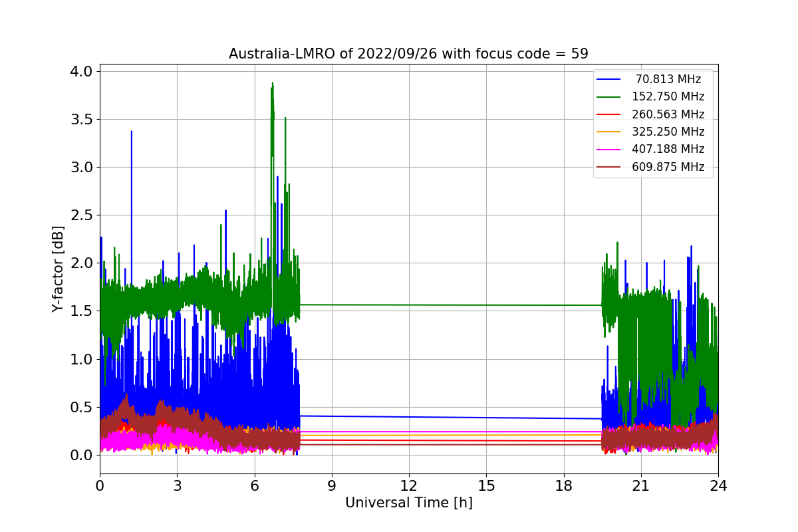
Task: Click the 2.0 y-axis tick label
Action: coord(82,263)
